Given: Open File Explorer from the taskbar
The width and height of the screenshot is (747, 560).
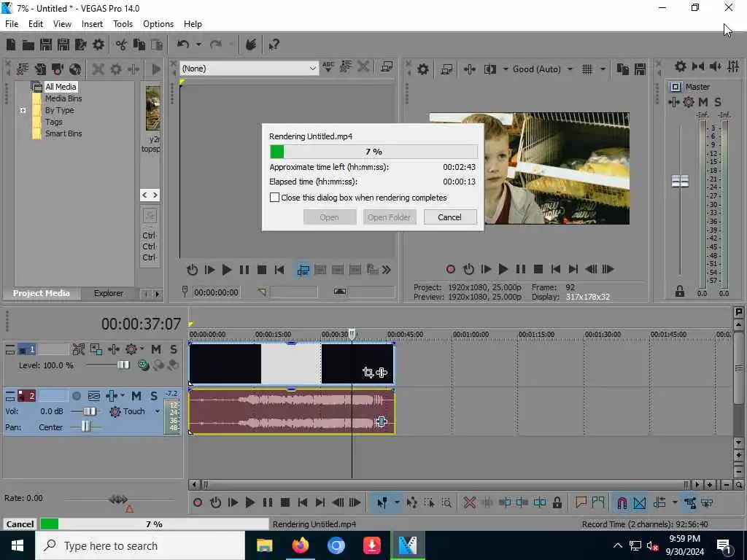Looking at the screenshot, I should click(x=264, y=545).
